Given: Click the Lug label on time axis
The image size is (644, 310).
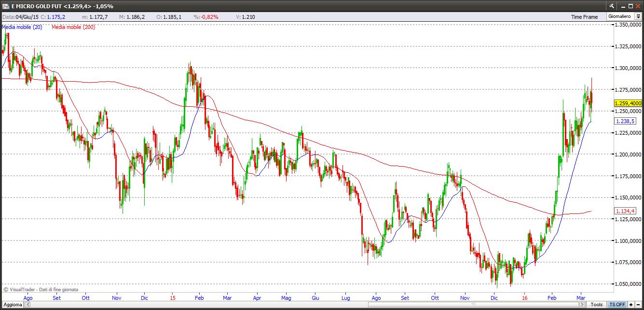Looking at the screenshot, I should [x=345, y=298].
